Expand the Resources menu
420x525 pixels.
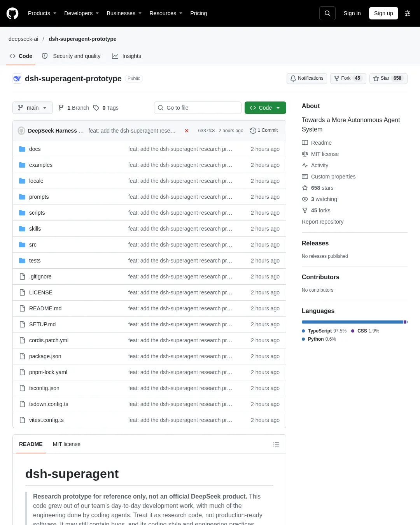coord(166,13)
